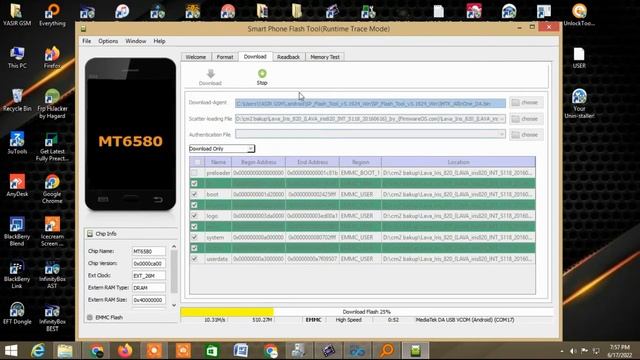Screen dimensions: 640x360
Task: Open EFT Dongle desktop shortcut
Action: (x=17, y=313)
